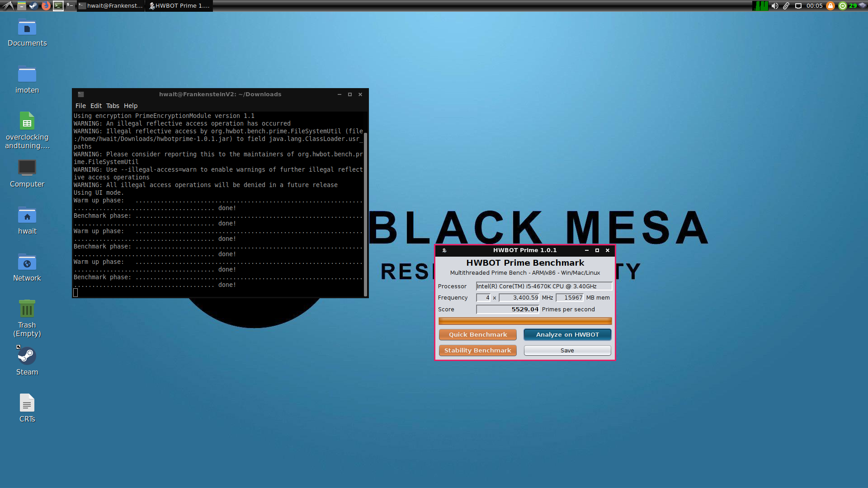
Task: Select the Documents desktop folder
Action: pos(27,33)
